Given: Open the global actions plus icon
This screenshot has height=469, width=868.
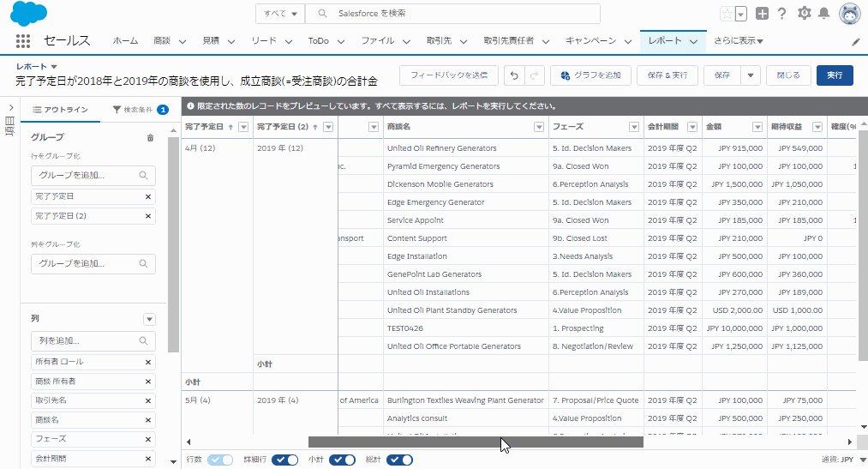Looking at the screenshot, I should [762, 14].
